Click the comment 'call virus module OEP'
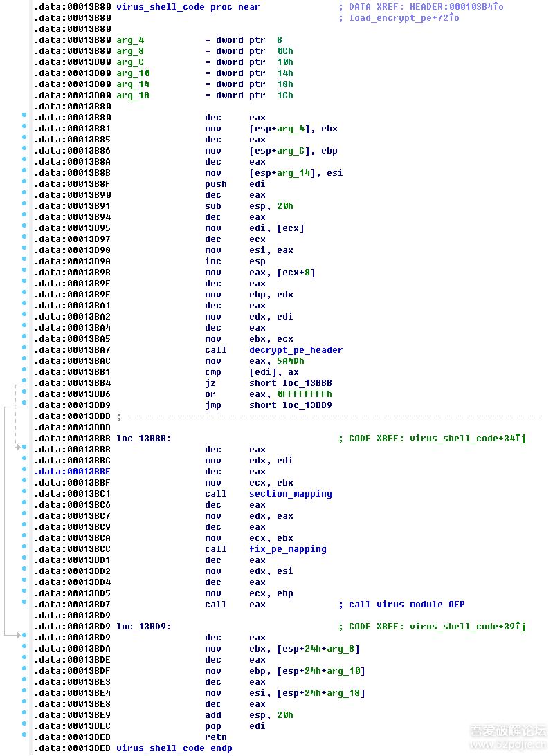553x756 pixels. tap(407, 605)
